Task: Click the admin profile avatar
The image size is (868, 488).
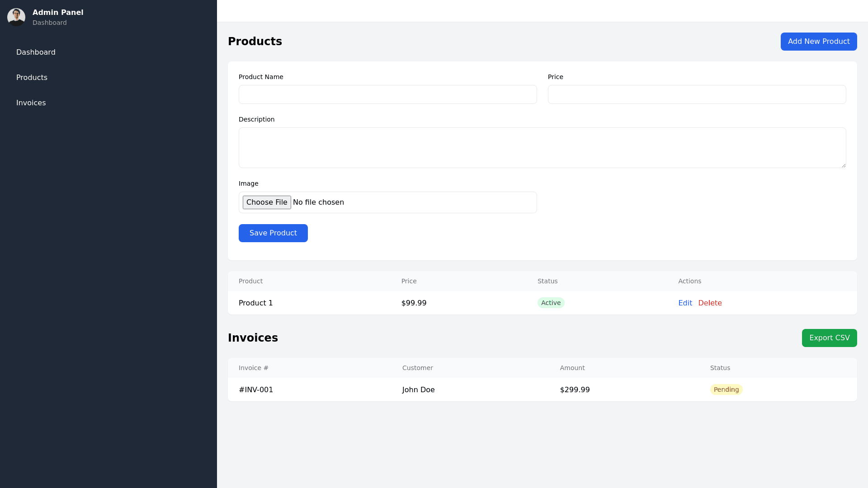Action: coord(16,17)
